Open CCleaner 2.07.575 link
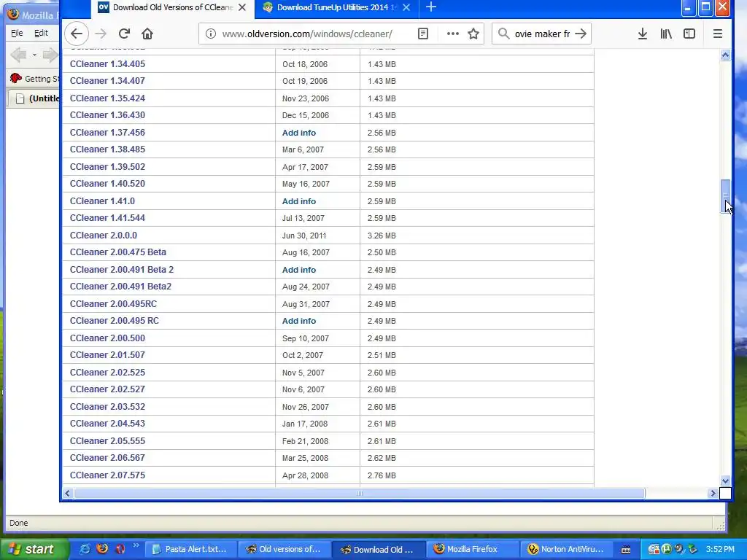Image resolution: width=747 pixels, height=560 pixels. (x=108, y=475)
